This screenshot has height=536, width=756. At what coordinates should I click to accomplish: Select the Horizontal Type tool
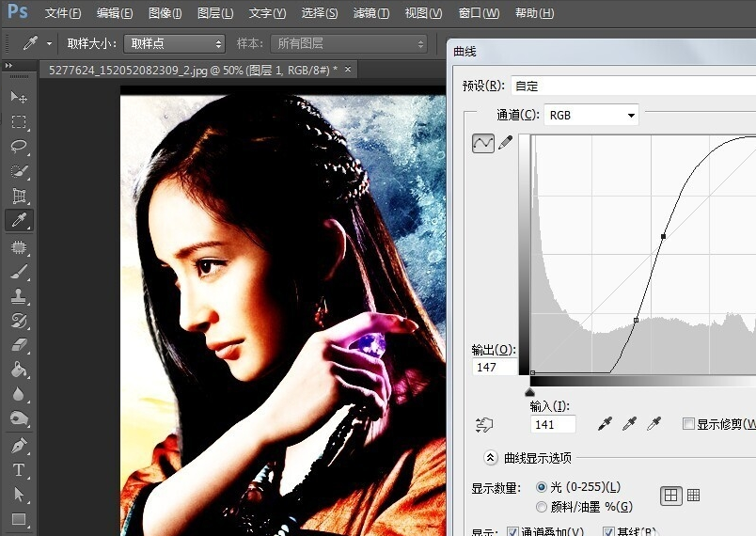tap(19, 470)
